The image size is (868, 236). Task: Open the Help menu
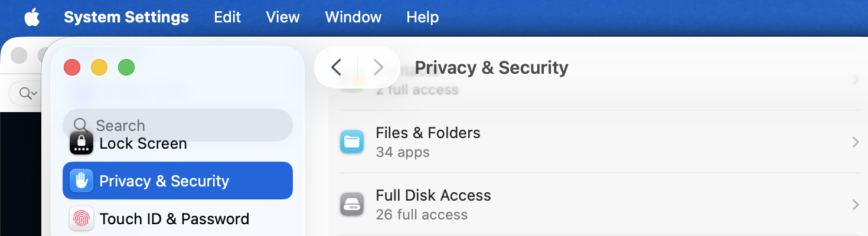click(x=422, y=18)
